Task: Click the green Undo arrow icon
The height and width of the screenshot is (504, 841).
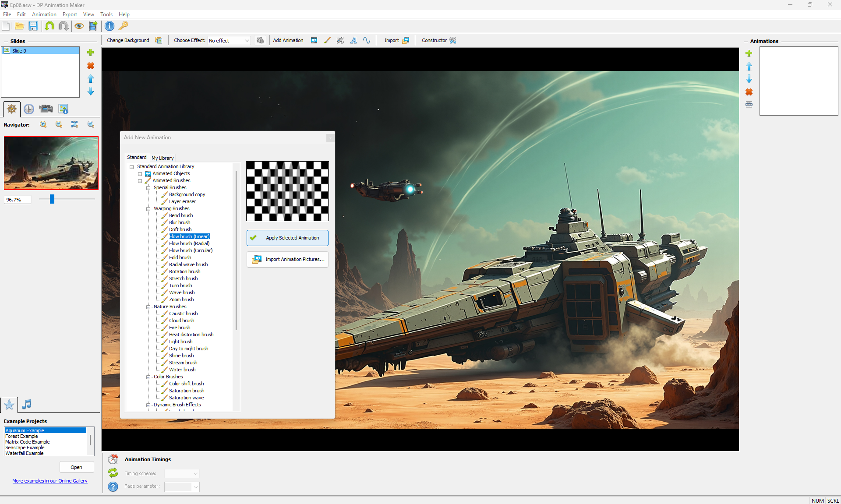Action: click(49, 26)
